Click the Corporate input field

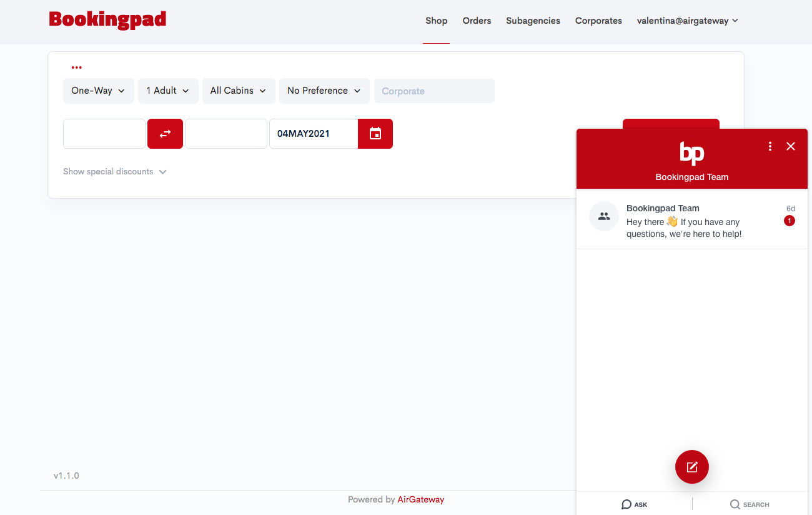[434, 91]
